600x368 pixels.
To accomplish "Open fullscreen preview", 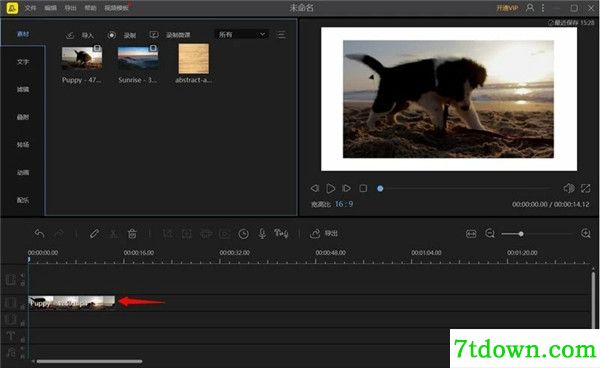I will point(585,188).
